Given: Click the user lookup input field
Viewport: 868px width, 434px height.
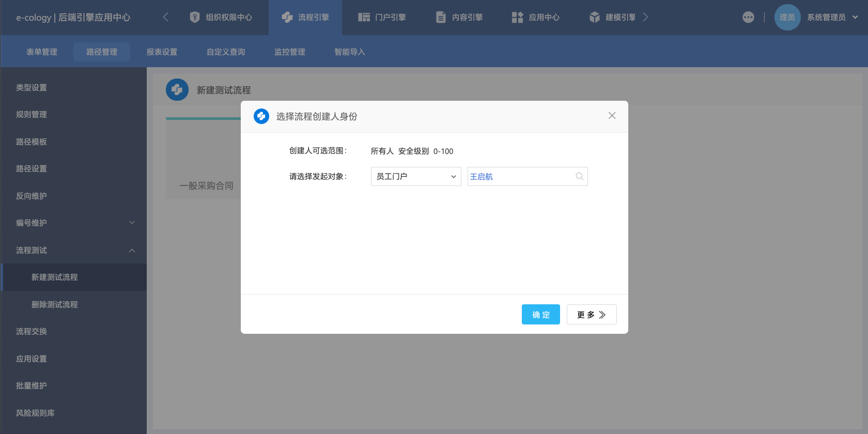Looking at the screenshot, I should tap(528, 176).
